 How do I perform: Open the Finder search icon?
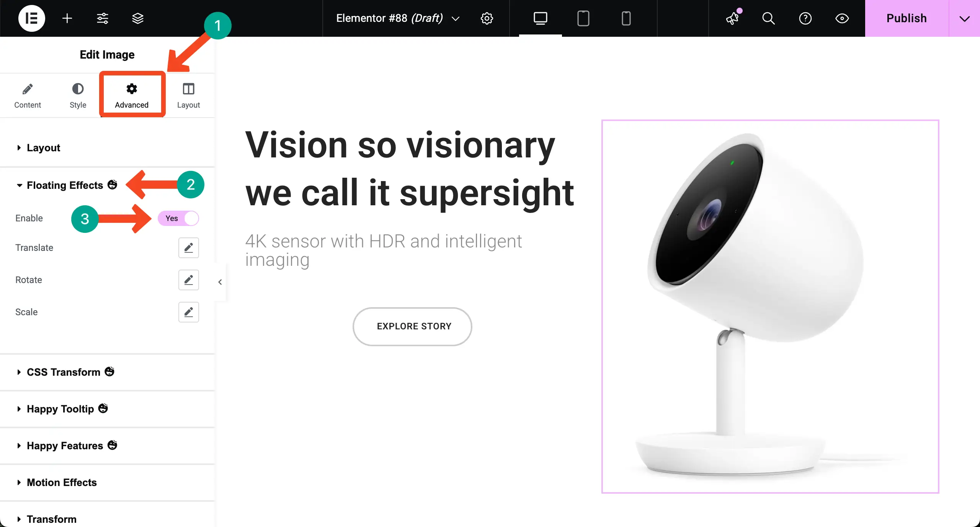click(768, 18)
